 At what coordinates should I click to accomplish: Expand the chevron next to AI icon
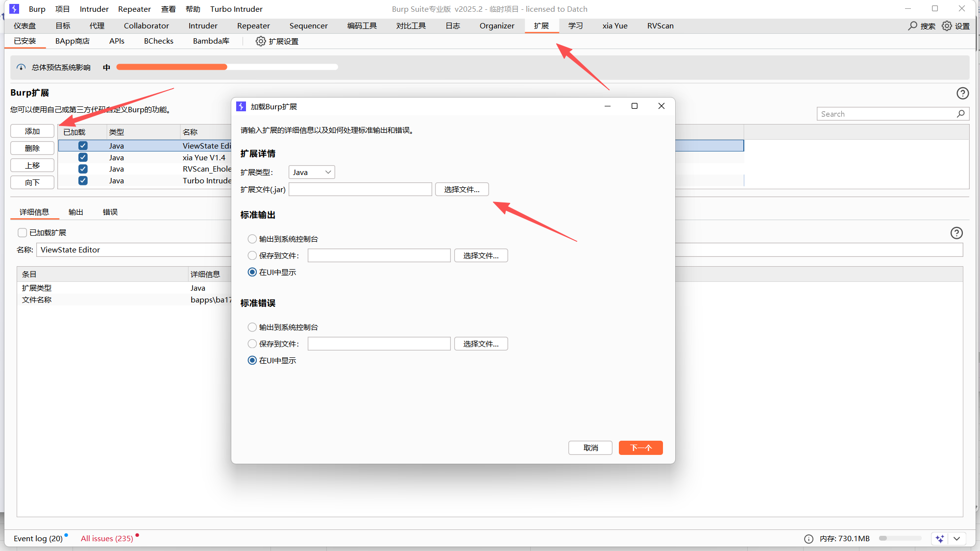pos(956,538)
